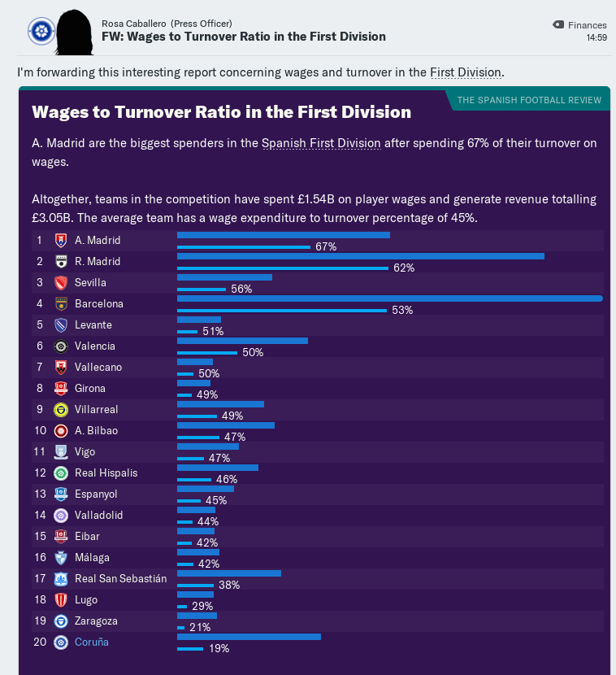
Task: Click the Zaragoza club badge icon
Action: (x=60, y=621)
